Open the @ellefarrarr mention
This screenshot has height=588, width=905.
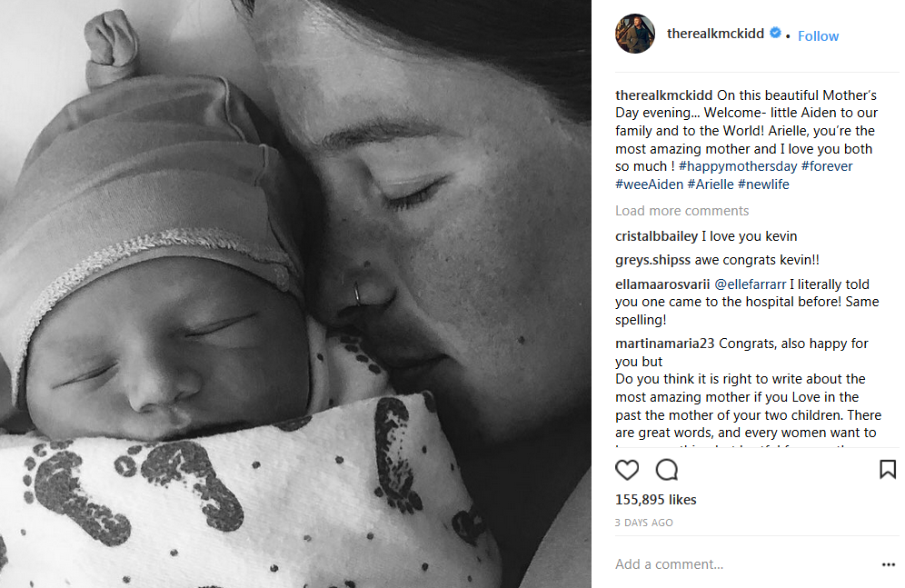point(751,284)
